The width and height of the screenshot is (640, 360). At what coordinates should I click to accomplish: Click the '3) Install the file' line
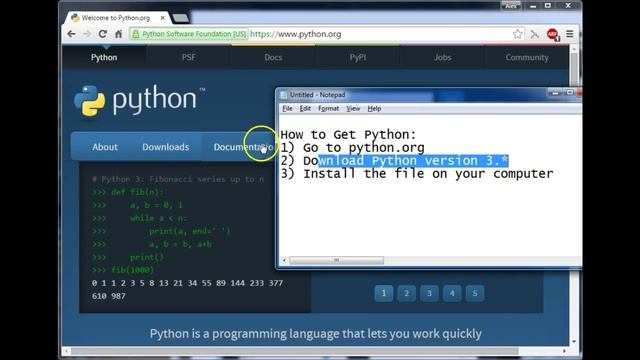[x=417, y=174]
